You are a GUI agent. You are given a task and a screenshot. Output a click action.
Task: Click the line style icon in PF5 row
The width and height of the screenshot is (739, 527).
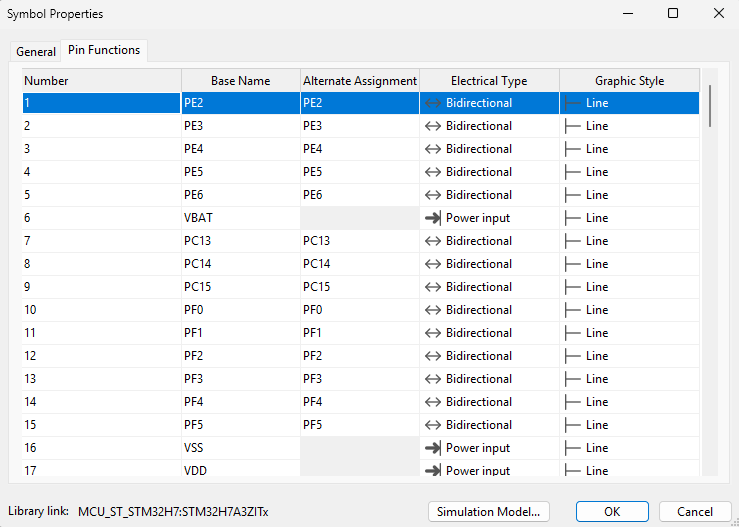click(572, 425)
